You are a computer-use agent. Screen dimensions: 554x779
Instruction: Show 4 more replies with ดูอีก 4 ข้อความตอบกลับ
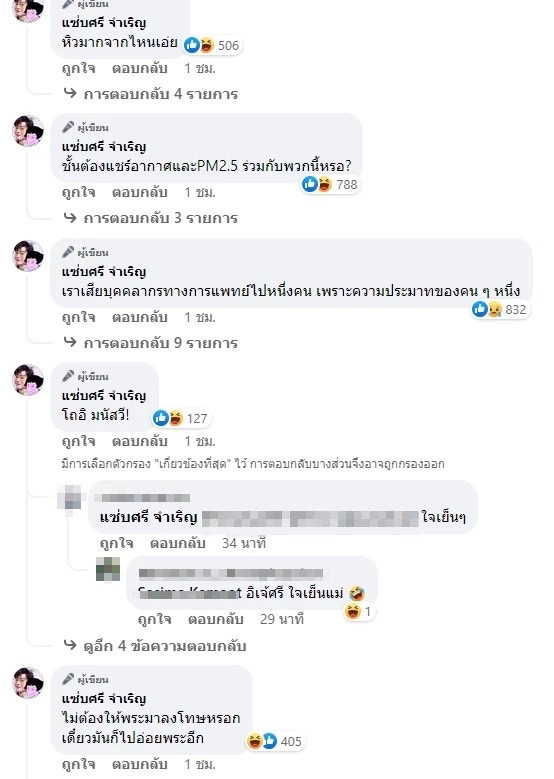(156, 646)
